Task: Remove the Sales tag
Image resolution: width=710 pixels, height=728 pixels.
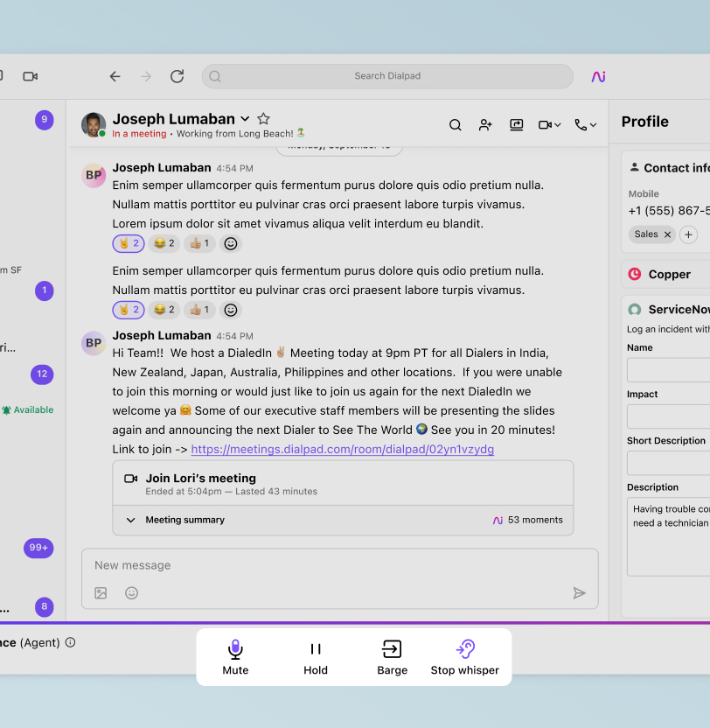Action: [667, 234]
